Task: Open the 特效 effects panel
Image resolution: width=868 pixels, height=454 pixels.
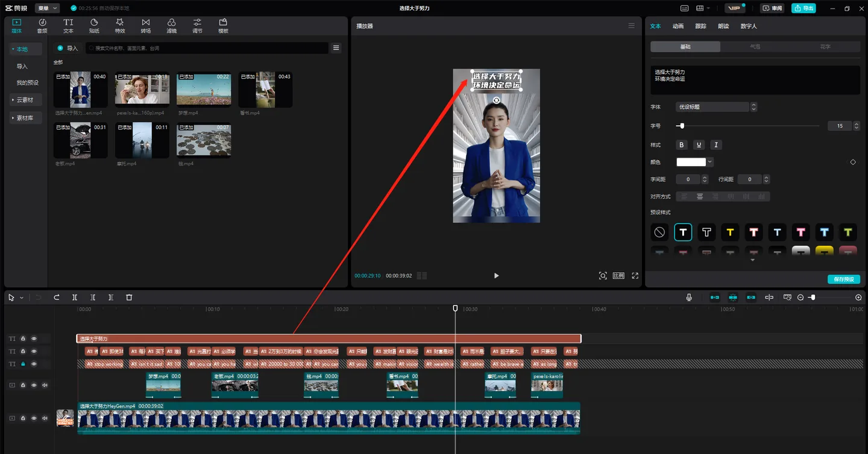Action: pyautogui.click(x=120, y=26)
